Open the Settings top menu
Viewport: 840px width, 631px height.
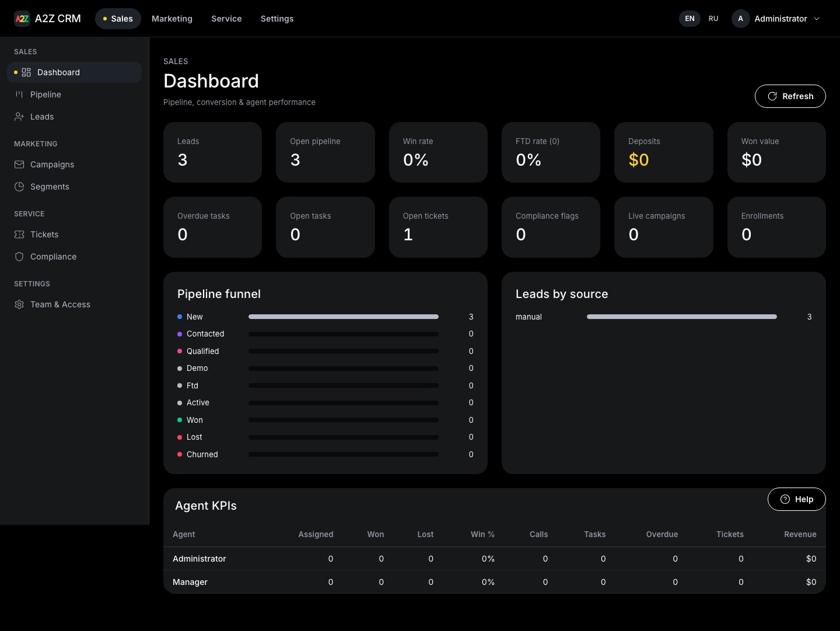pos(277,19)
